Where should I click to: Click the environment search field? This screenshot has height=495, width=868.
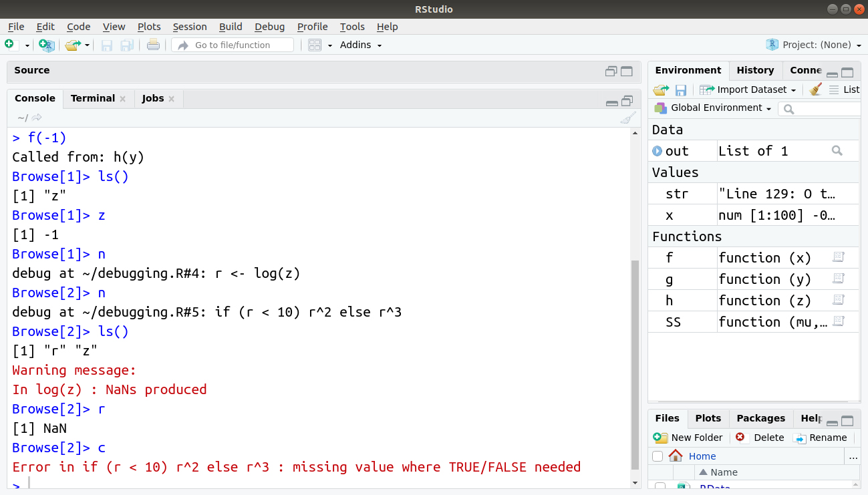[821, 108]
